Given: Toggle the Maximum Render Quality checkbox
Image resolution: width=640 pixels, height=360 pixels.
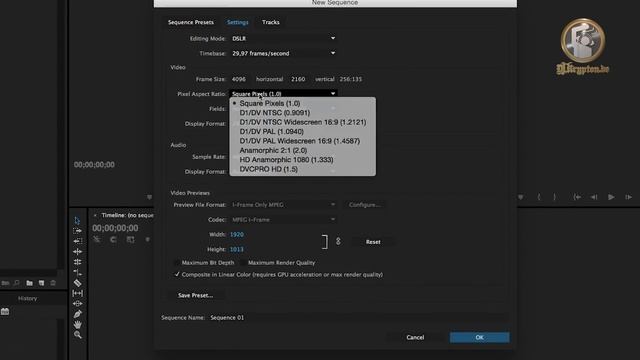Looking at the screenshot, I should point(243,263).
